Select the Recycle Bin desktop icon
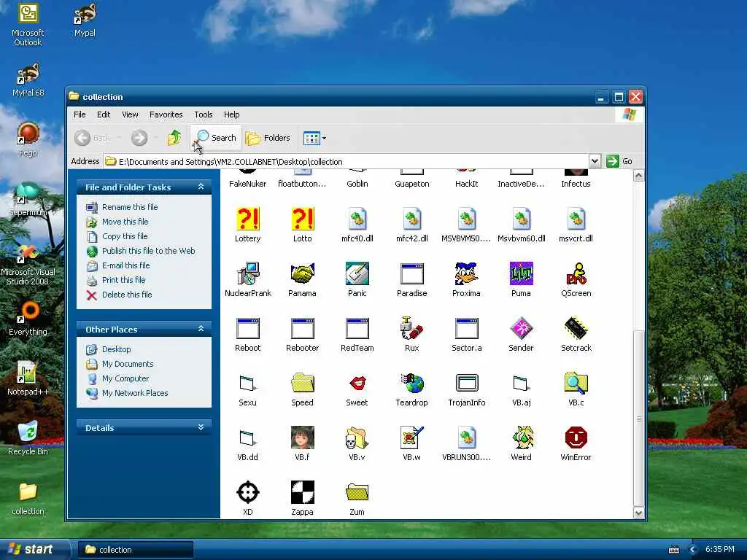The height and width of the screenshot is (560, 747). point(28,438)
